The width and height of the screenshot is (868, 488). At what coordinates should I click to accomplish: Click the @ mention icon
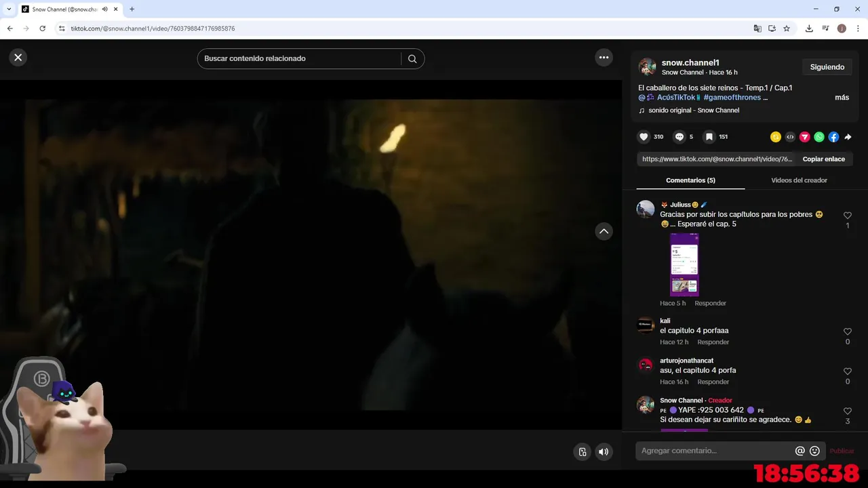[x=800, y=451]
